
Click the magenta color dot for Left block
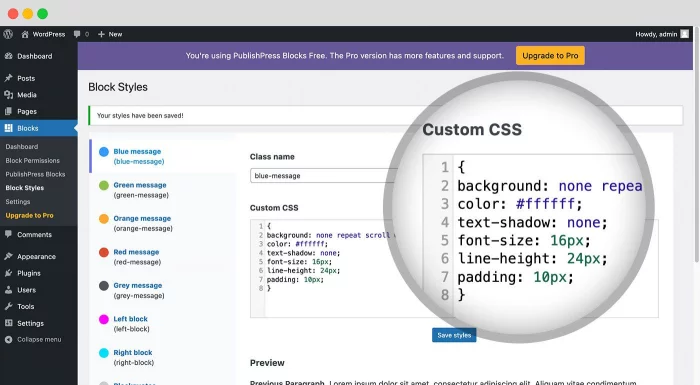[104, 319]
